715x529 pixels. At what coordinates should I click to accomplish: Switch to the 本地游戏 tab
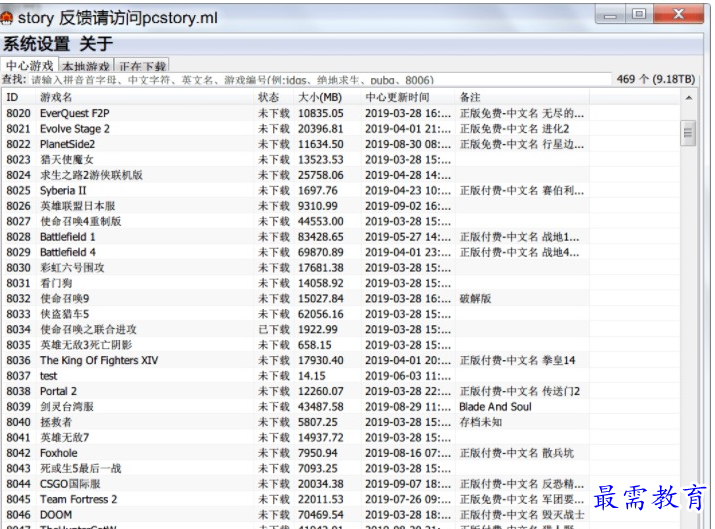[86, 67]
